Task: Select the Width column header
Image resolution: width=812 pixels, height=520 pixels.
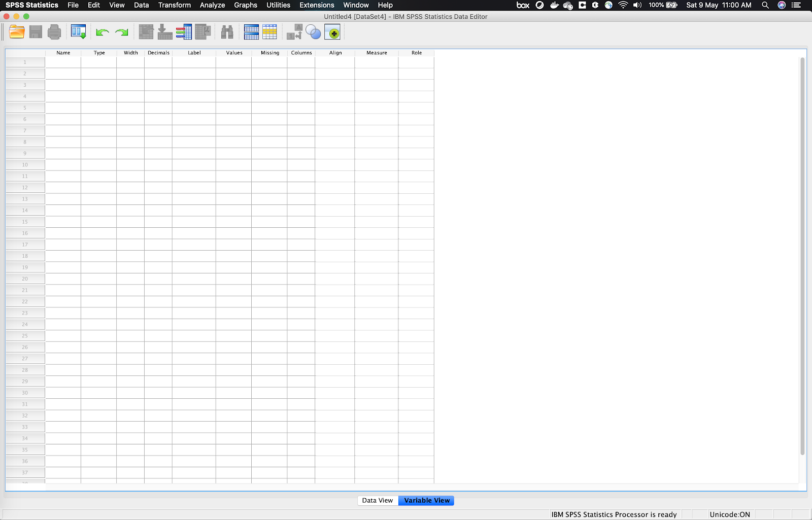Action: 130,53
